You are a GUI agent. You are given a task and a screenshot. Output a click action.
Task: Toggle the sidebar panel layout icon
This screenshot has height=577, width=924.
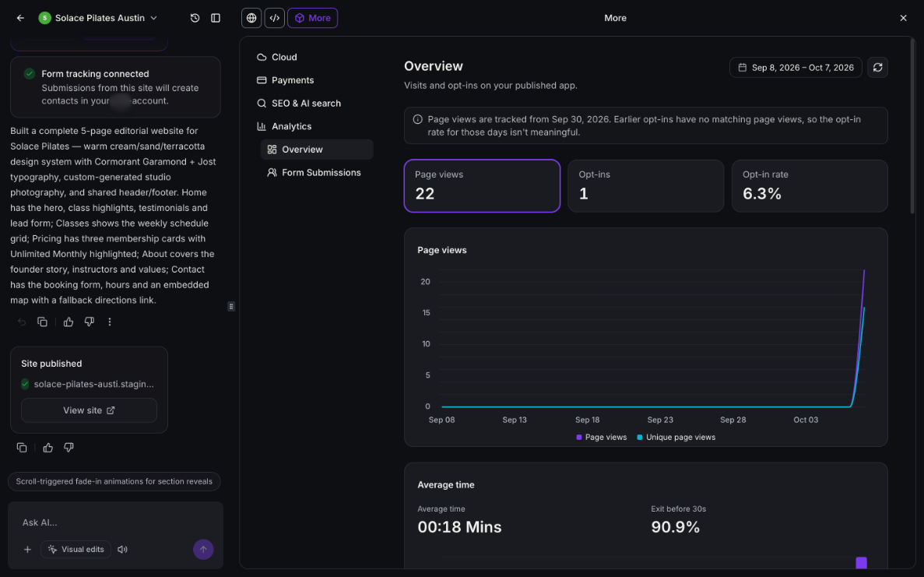(x=216, y=18)
